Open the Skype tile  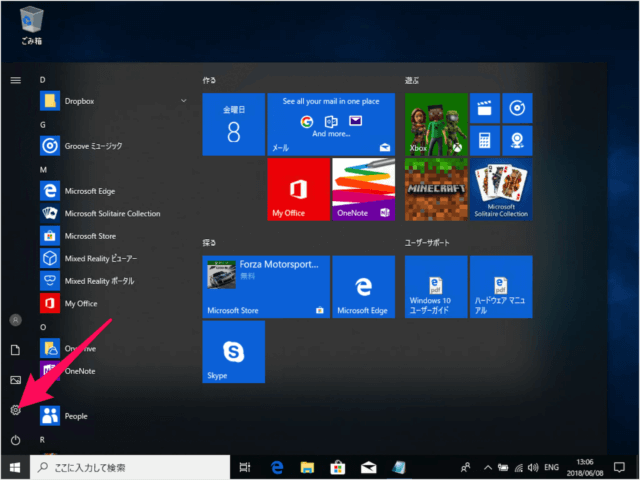(233, 352)
